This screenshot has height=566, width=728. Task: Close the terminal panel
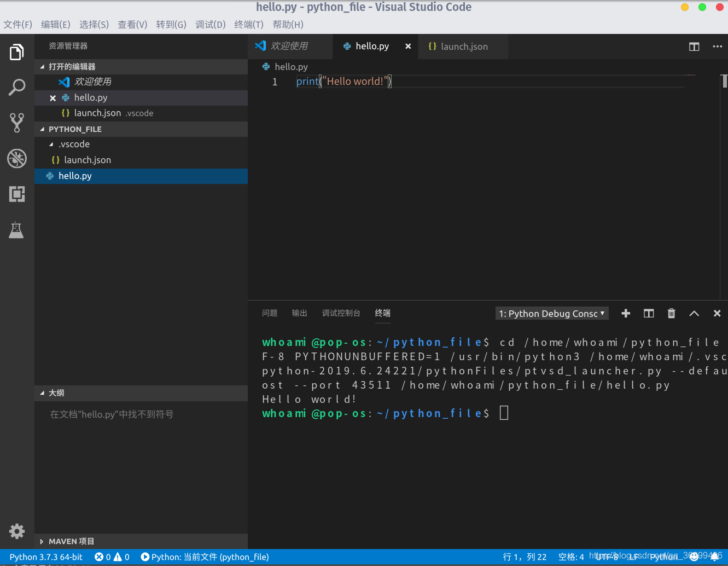(717, 313)
